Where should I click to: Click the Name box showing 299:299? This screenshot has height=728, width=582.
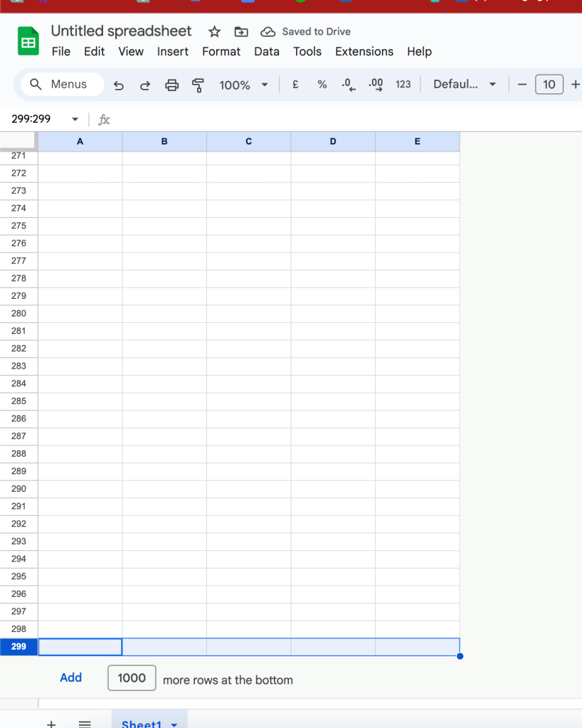31,120
